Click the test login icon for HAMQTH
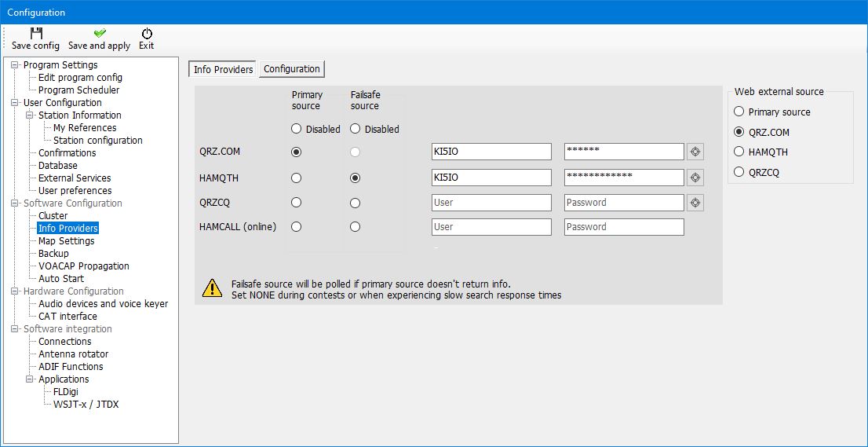This screenshot has height=447, width=868. pos(695,178)
